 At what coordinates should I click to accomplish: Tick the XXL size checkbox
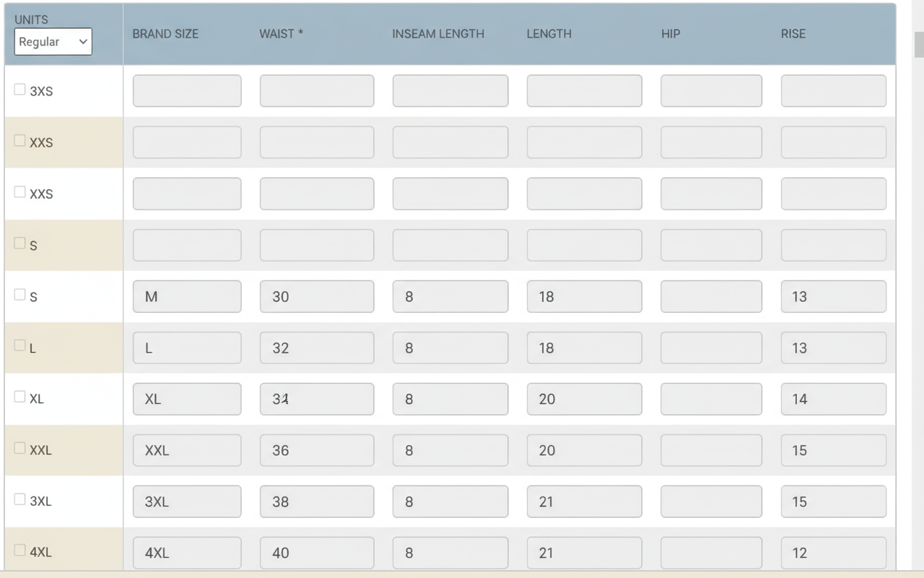click(x=20, y=448)
